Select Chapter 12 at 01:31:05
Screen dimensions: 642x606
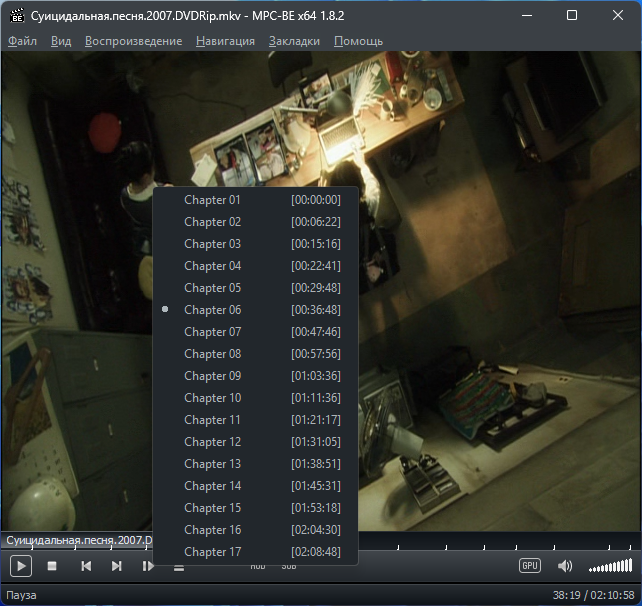tap(255, 442)
